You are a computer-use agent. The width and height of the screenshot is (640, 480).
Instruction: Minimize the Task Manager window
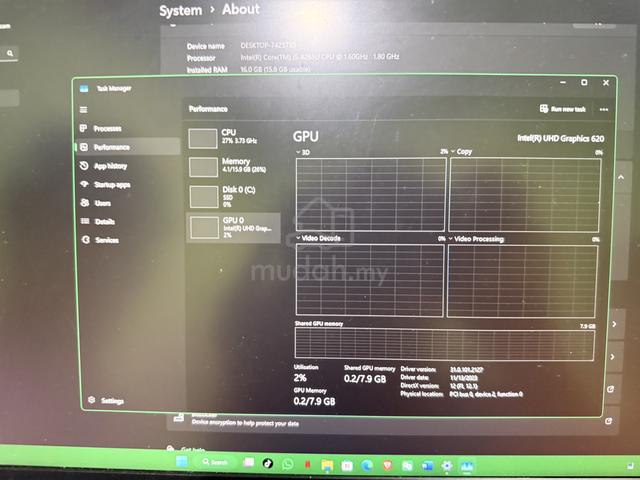(x=563, y=82)
